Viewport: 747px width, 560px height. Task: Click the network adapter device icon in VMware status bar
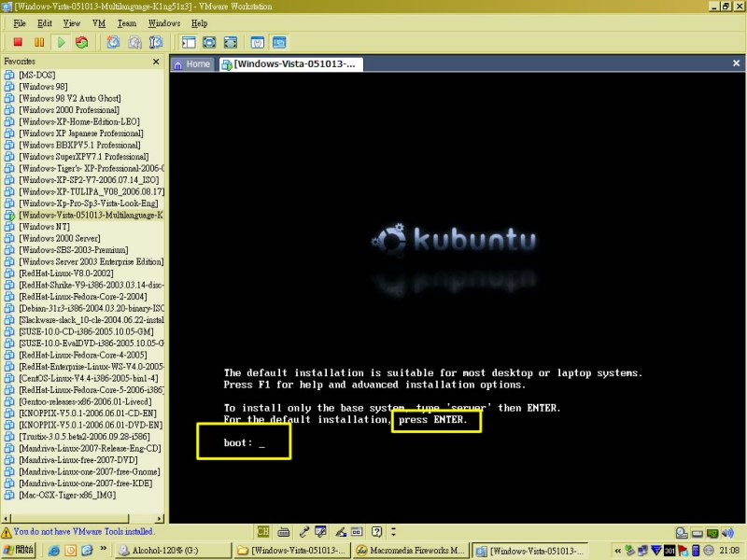pos(712,533)
